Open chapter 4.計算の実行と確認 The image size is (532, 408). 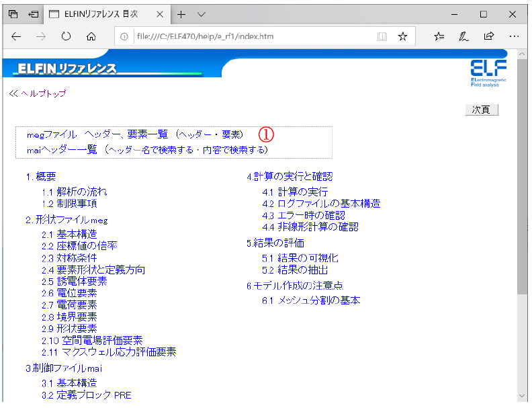(x=290, y=177)
